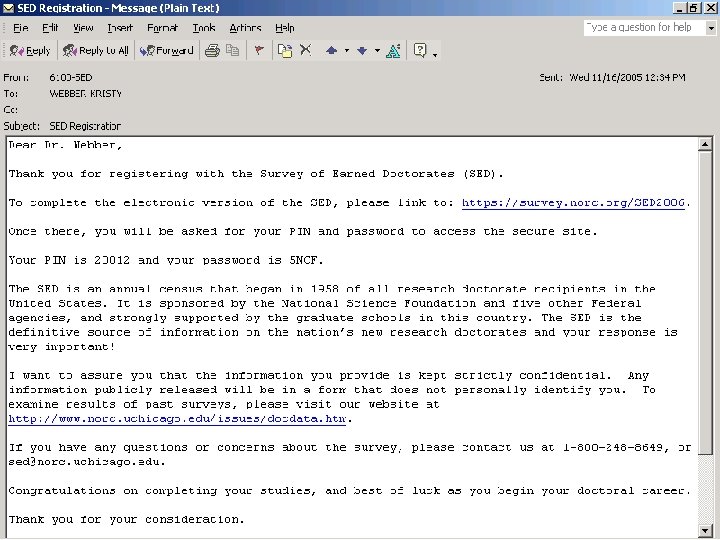720x540 pixels.
Task: Click the 'Dear Dr. Webber,' greeting line
Action: pyautogui.click(x=65, y=145)
